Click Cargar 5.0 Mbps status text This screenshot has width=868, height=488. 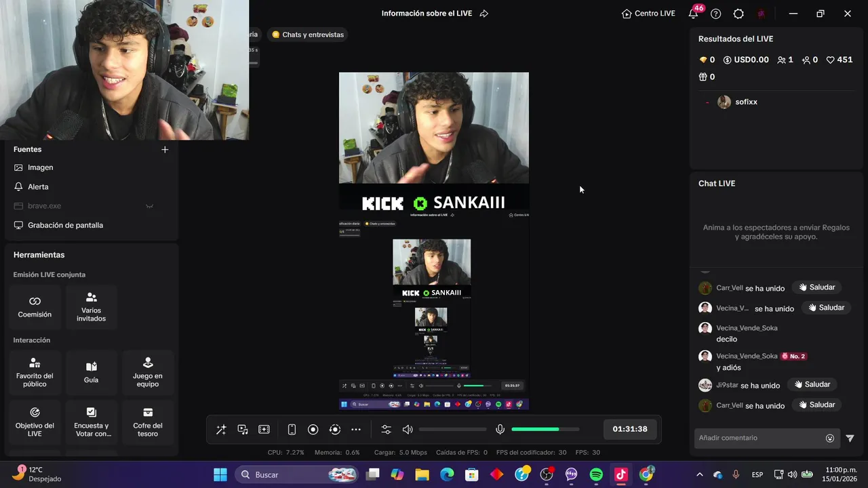tap(401, 453)
